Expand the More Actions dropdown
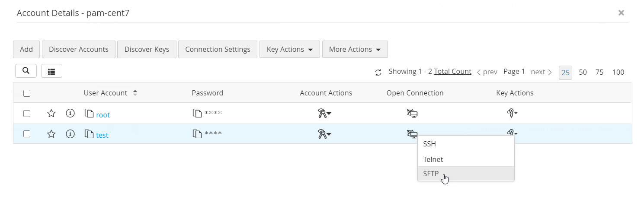This screenshot has width=644, height=209. pos(355,49)
